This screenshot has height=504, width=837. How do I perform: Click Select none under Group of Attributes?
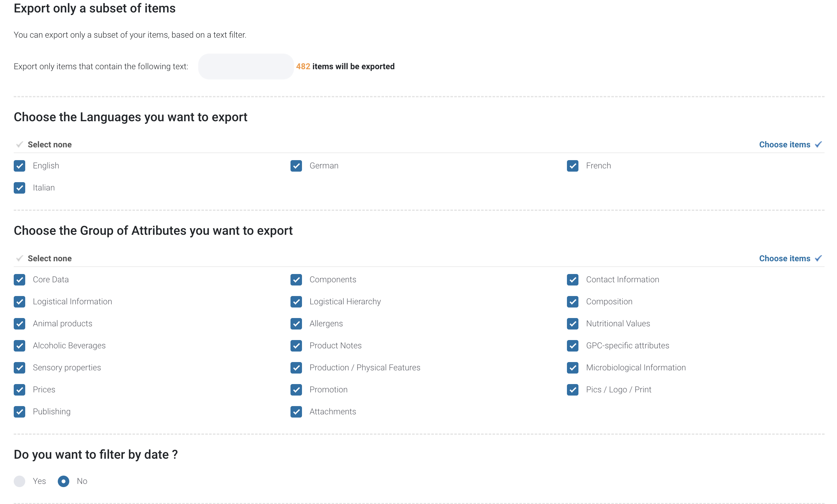[49, 258]
